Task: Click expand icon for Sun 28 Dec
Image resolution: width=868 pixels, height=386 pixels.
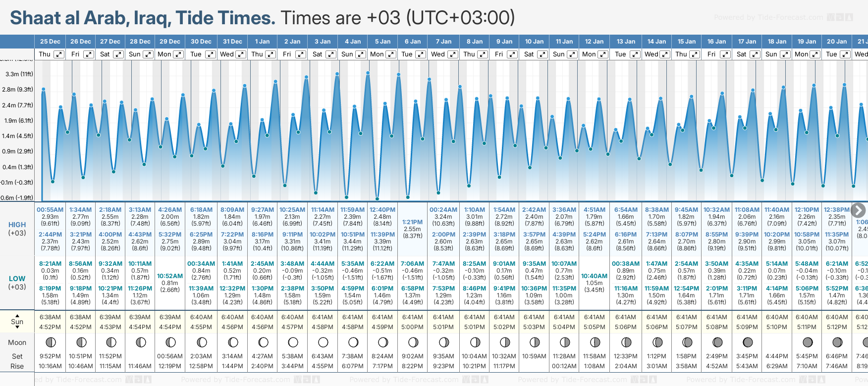Action: point(148,54)
